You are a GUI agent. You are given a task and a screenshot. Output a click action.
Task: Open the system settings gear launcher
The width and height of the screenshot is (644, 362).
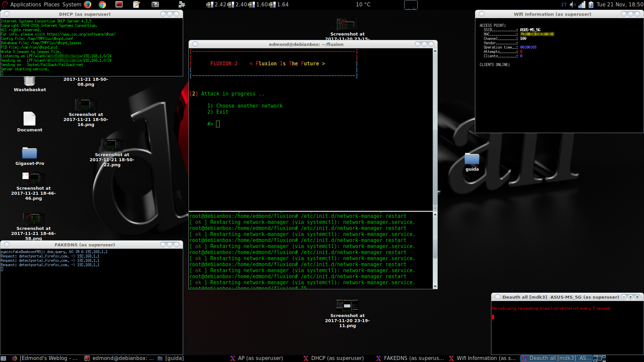coord(181,4)
